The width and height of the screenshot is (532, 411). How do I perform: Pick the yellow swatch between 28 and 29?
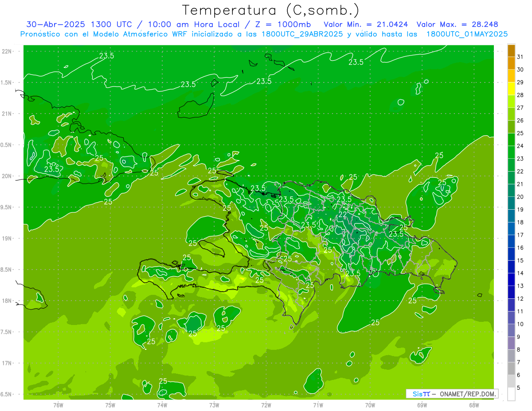(x=511, y=89)
